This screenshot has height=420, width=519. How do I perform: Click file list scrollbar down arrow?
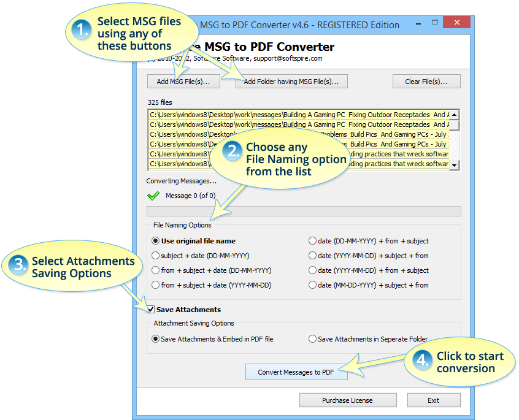455,165
